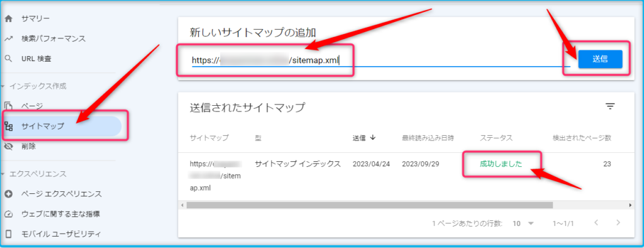The image size is (644, 248).
Task: Open ページ in the sidebar
Action: pyautogui.click(x=32, y=106)
